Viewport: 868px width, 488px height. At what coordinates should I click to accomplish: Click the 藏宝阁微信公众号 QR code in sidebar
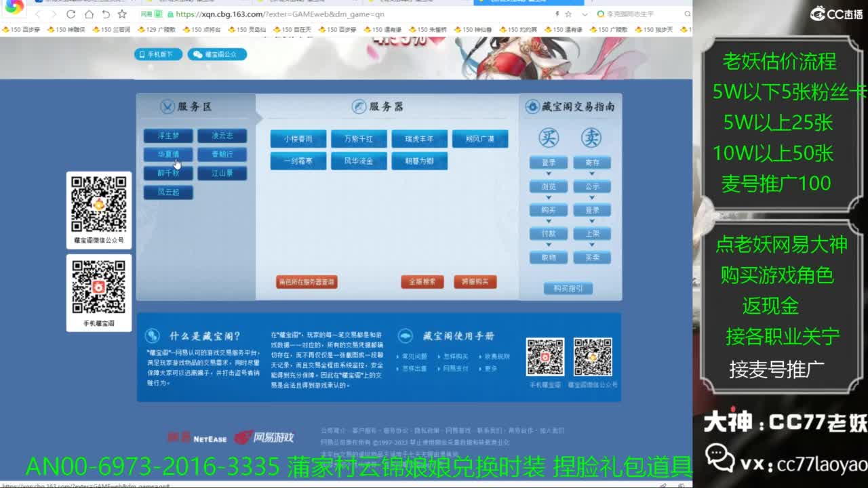99,204
